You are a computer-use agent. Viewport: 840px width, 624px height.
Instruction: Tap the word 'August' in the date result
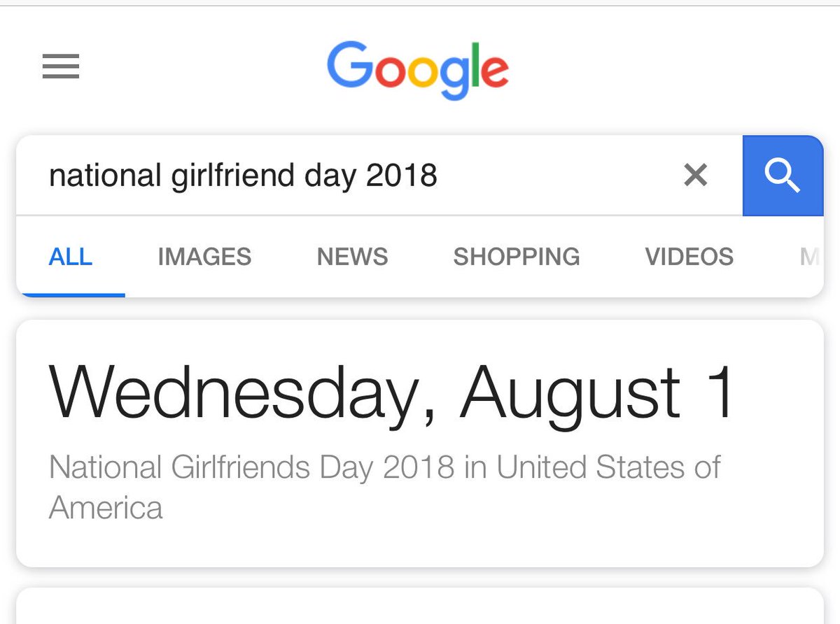[x=570, y=393]
